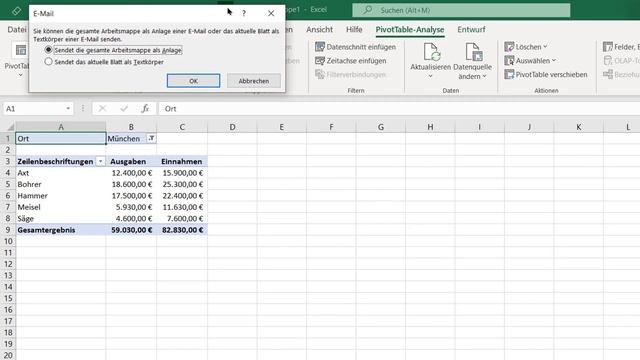This screenshot has height=360, width=640.
Task: Click cell value 17.500,00 €
Action: (x=131, y=196)
